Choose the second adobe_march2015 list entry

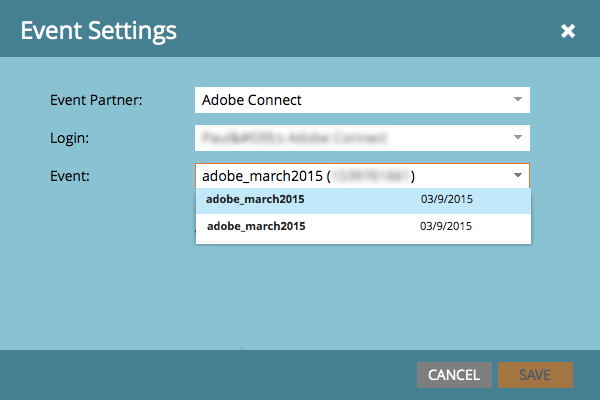tap(255, 226)
